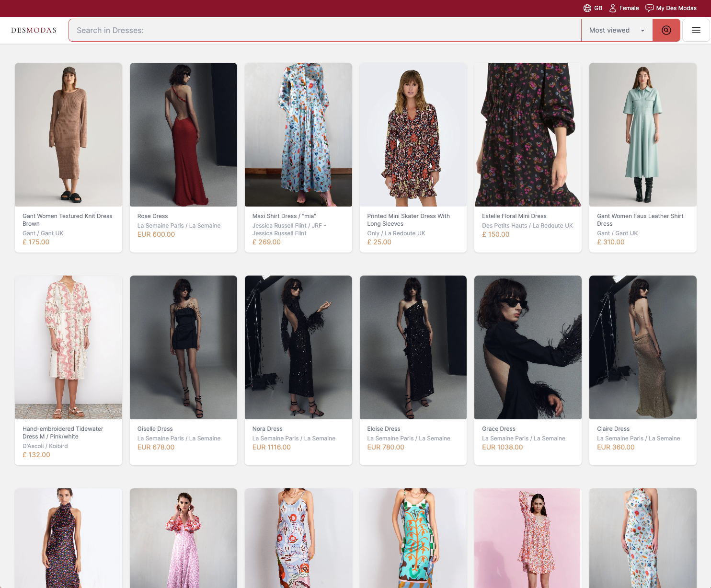View the Nora Dress photo
The image size is (711, 588).
(298, 347)
